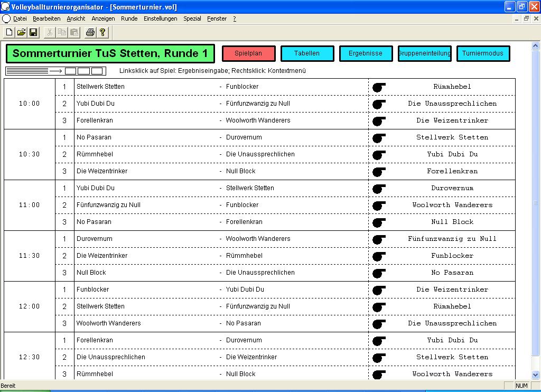Open an existing tournament file
This screenshot has width=541, height=392.
[21, 32]
